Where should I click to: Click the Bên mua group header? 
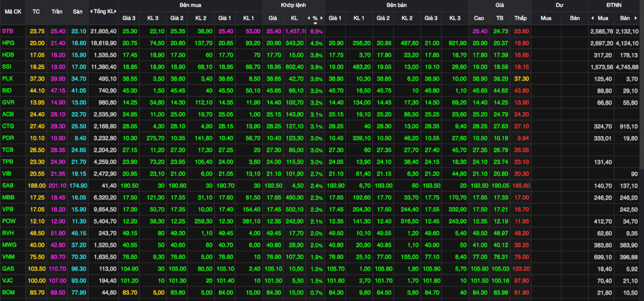click(x=190, y=5)
